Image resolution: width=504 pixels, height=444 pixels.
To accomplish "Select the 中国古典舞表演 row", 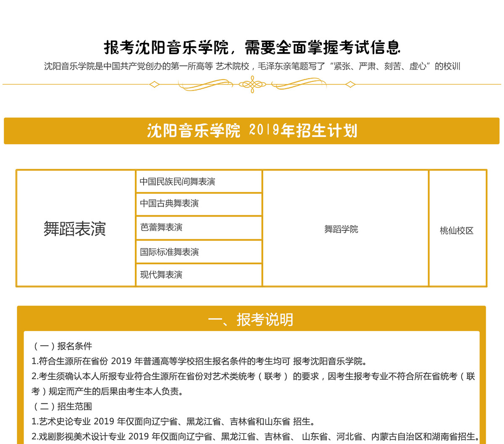I will [x=199, y=204].
